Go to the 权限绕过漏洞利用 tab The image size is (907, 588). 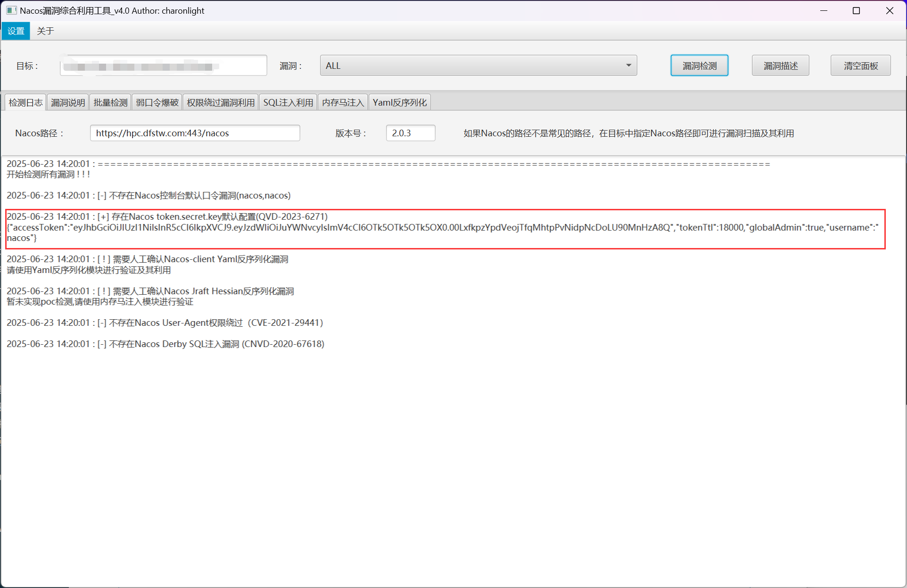220,102
